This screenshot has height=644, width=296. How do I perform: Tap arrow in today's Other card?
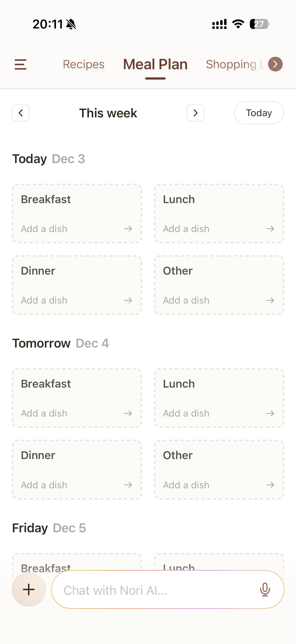point(270,300)
